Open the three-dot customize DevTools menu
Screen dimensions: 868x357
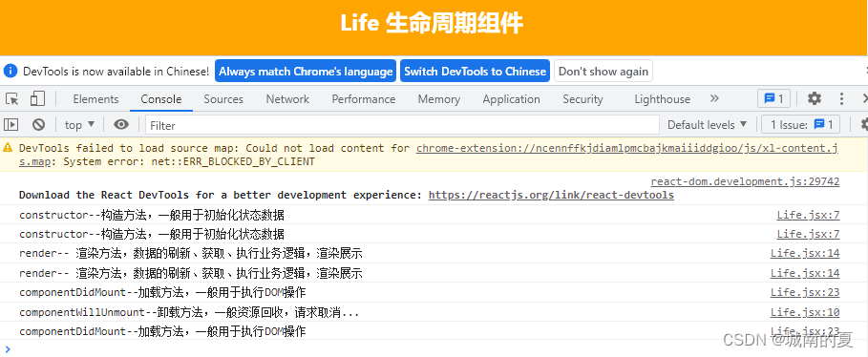point(841,98)
